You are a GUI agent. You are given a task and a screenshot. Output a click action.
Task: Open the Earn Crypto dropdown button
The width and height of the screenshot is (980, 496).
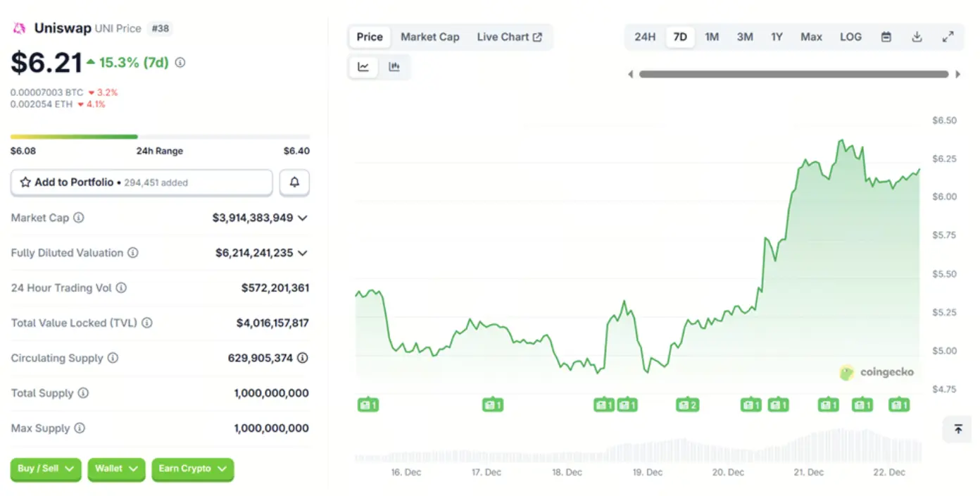(192, 469)
